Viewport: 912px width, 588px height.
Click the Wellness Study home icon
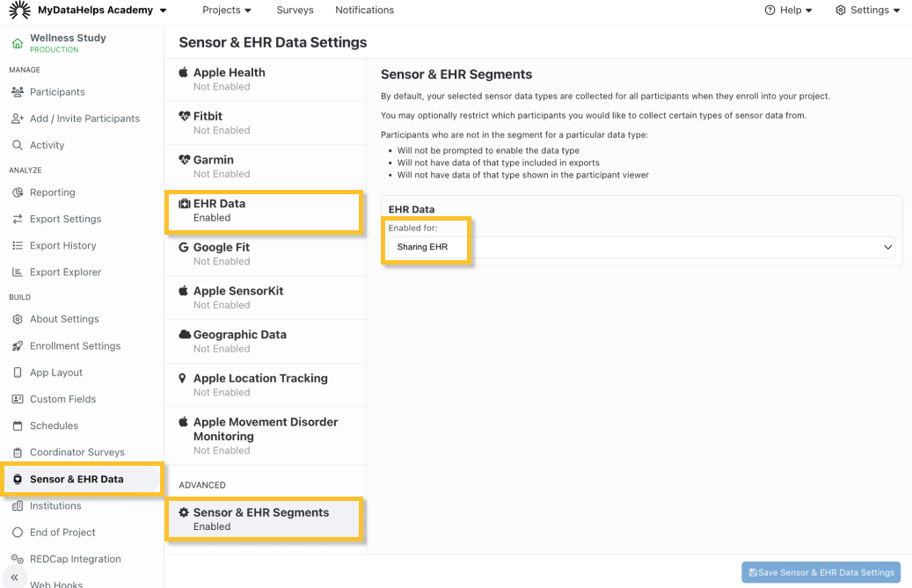click(18, 43)
